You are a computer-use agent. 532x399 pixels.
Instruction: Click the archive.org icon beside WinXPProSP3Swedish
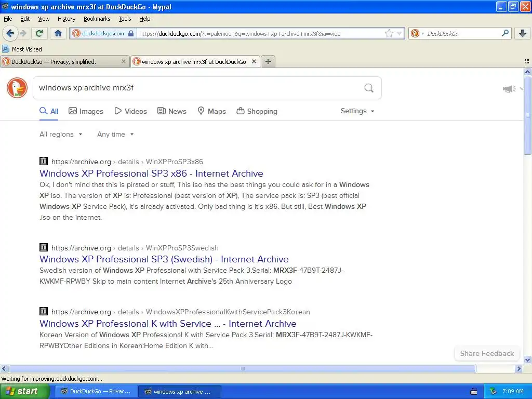click(x=44, y=247)
